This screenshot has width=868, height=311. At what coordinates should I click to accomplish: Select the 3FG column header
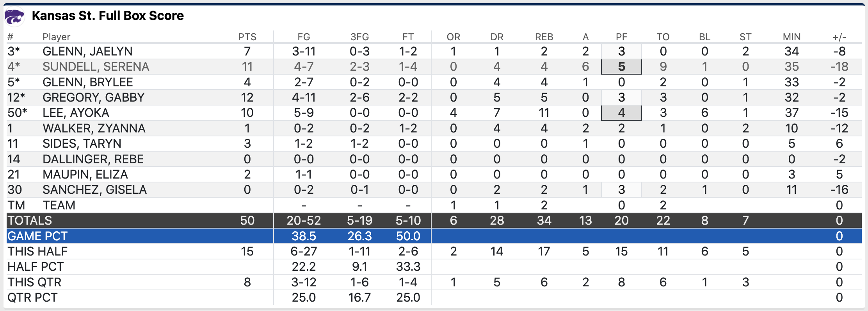click(x=359, y=37)
